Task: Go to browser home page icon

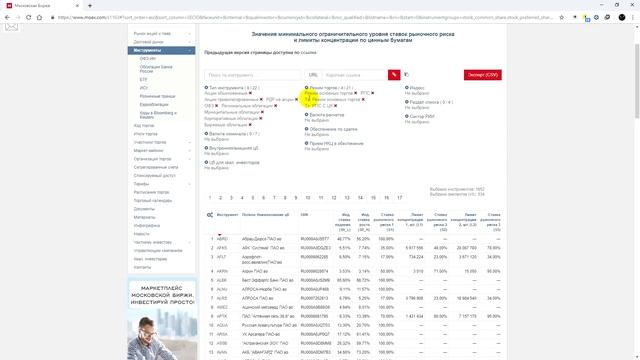Action: pos(39,18)
